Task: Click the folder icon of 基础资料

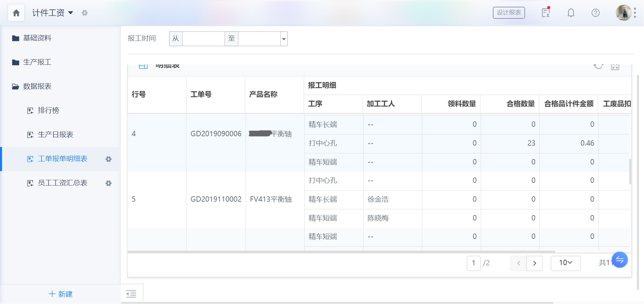Action: (x=15, y=38)
